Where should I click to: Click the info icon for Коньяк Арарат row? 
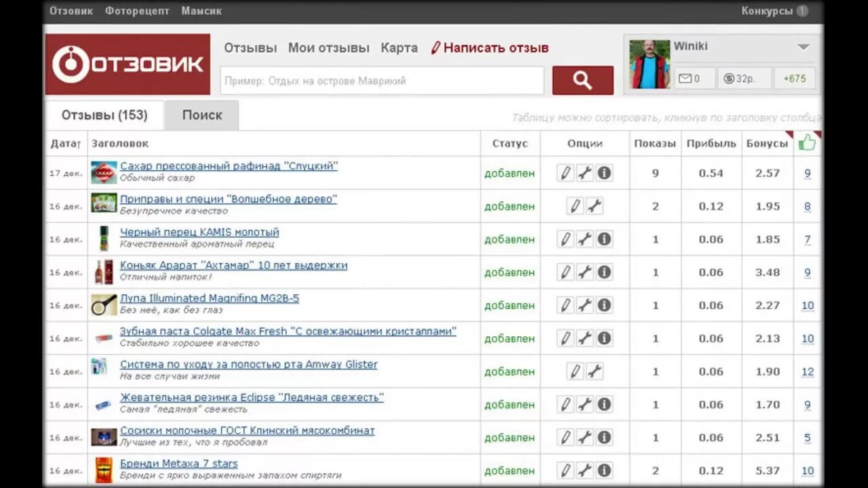(604, 272)
